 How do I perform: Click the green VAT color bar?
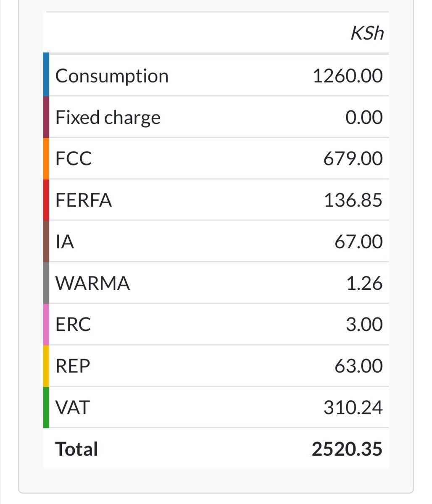pos(46,407)
